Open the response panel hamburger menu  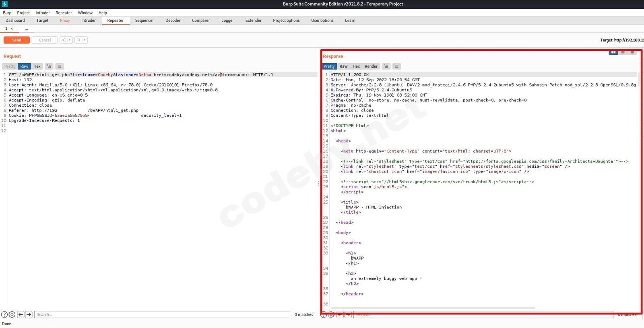396,66
